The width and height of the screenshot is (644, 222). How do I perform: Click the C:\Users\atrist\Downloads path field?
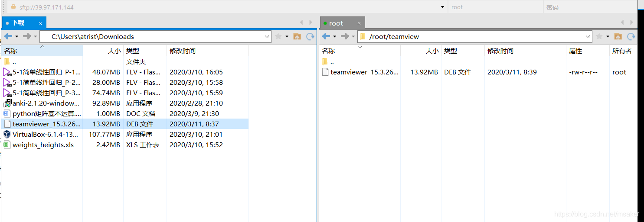click(155, 36)
